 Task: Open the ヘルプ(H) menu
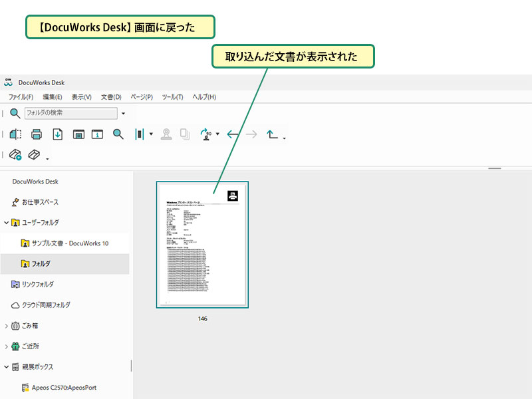tap(204, 97)
